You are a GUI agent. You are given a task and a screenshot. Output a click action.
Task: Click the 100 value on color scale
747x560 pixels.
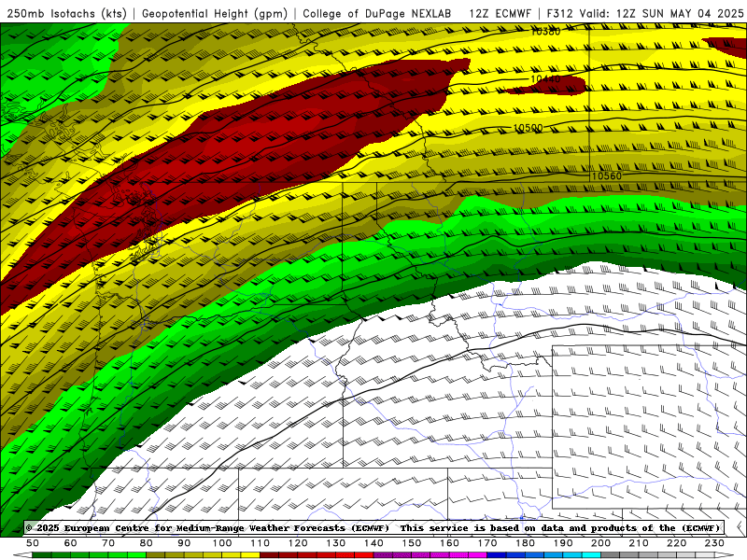[222, 543]
